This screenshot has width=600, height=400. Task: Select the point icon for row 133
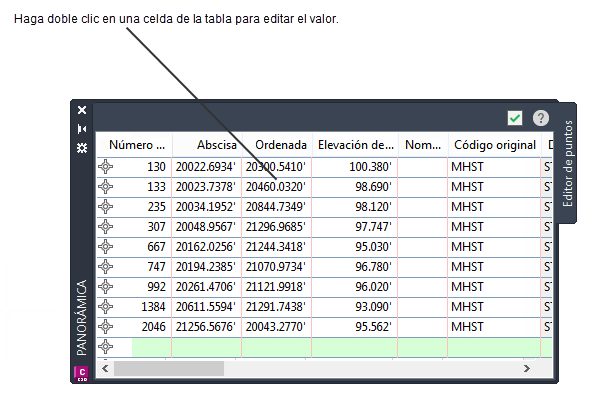(106, 187)
